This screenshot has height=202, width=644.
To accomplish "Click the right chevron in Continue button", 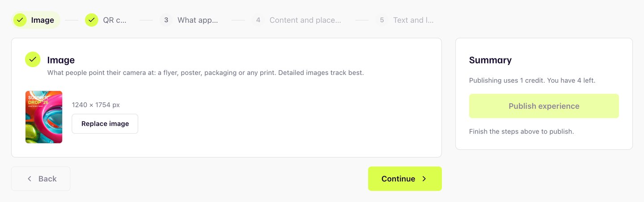I will [424, 179].
